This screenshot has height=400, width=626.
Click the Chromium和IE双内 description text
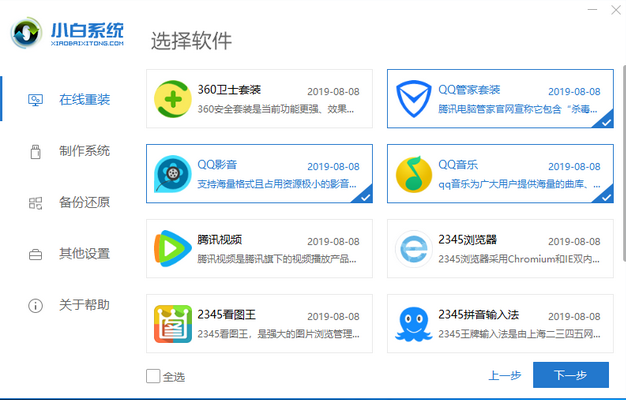pos(519,259)
